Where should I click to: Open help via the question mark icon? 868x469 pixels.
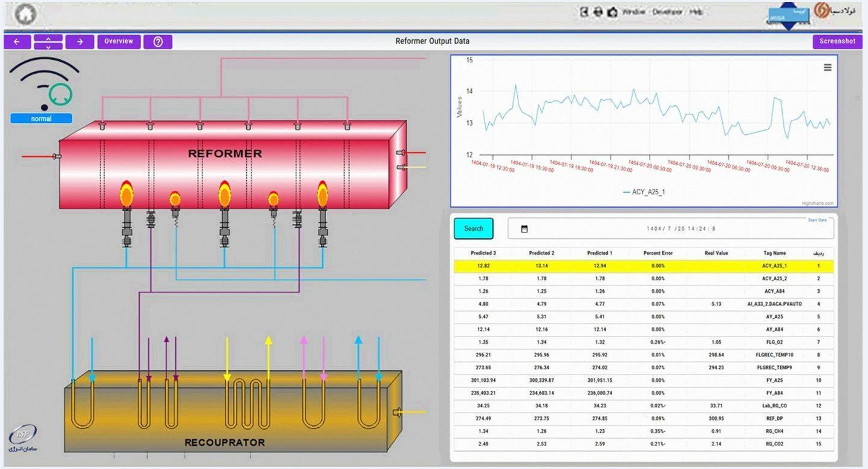coord(158,42)
